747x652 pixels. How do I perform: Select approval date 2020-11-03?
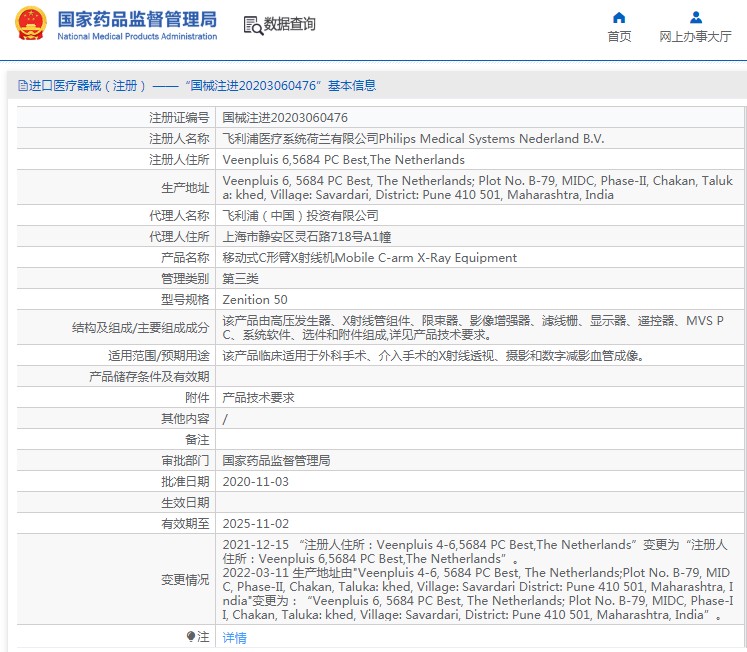tap(255, 481)
